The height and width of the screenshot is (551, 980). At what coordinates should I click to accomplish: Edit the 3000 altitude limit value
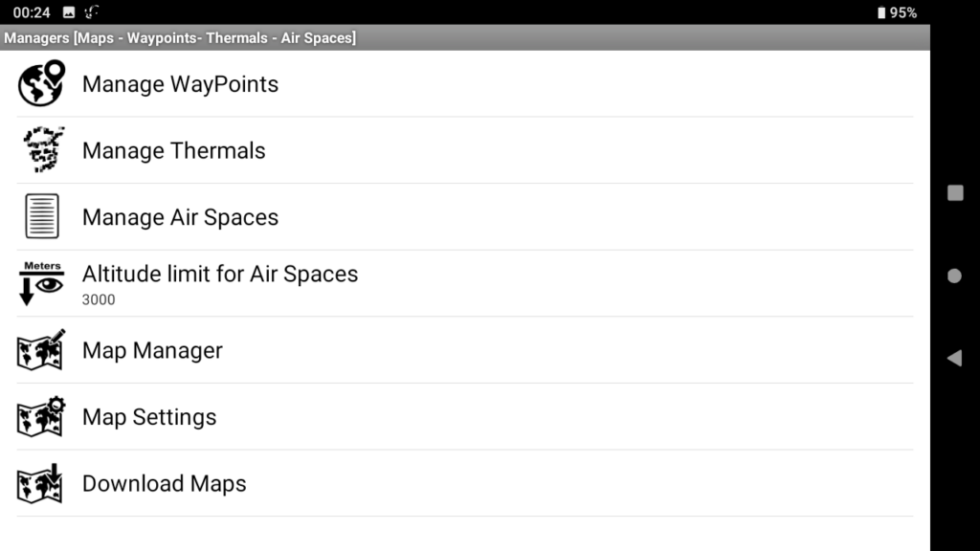(99, 299)
